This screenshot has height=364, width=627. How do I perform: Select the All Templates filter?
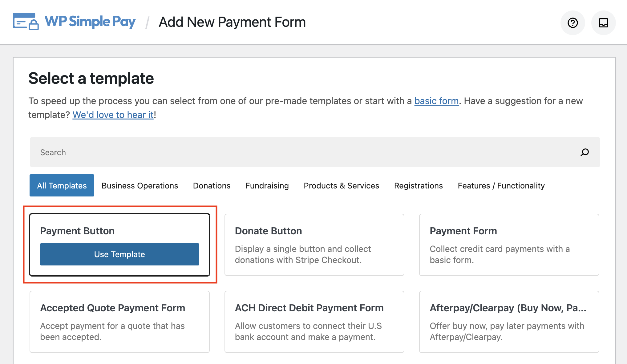click(62, 185)
